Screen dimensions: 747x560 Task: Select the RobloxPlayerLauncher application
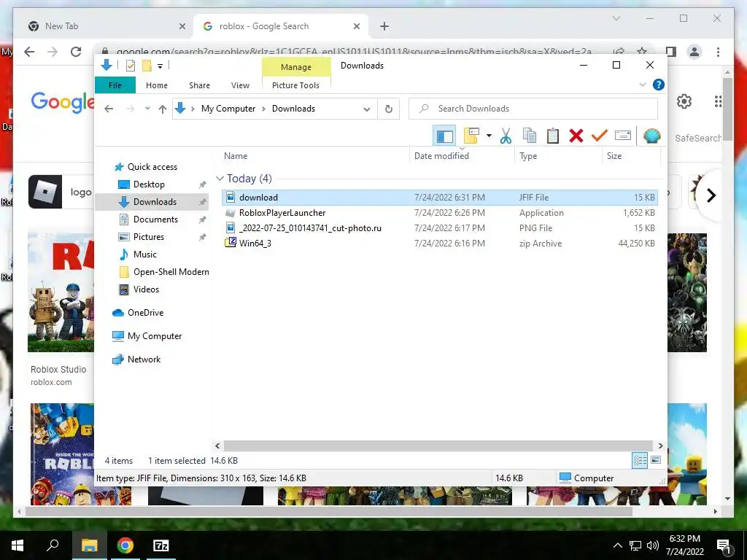(440, 213)
